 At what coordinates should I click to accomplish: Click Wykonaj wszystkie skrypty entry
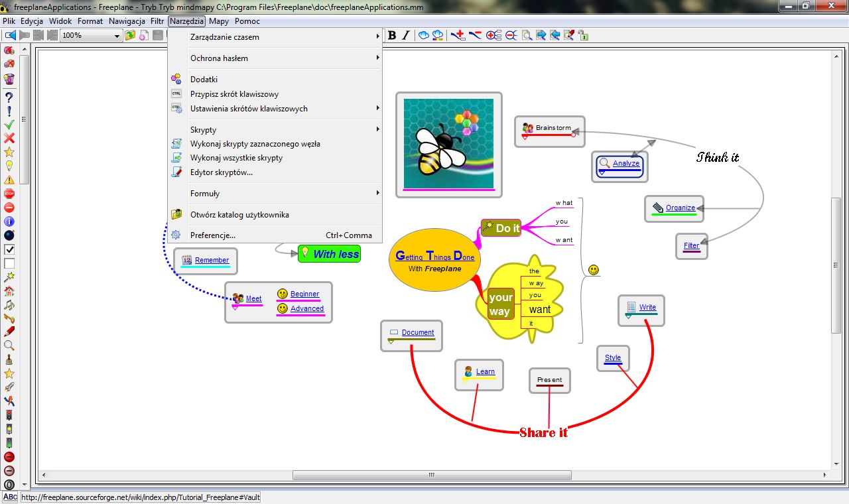pos(275,158)
